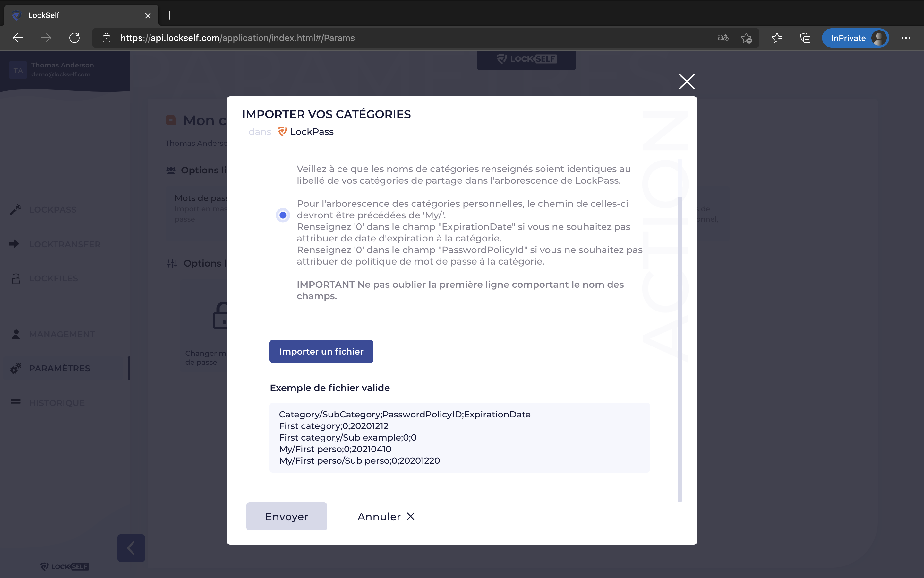This screenshot has height=578, width=924.
Task: Open LOCKPASS in the sidebar
Action: coord(53,209)
